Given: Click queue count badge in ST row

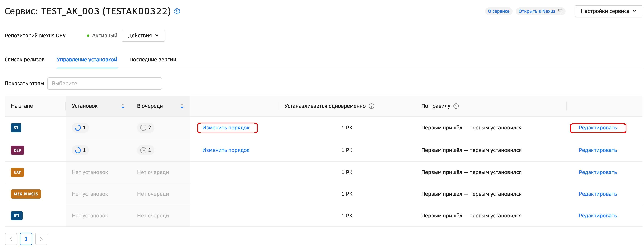Looking at the screenshot, I should point(146,128).
